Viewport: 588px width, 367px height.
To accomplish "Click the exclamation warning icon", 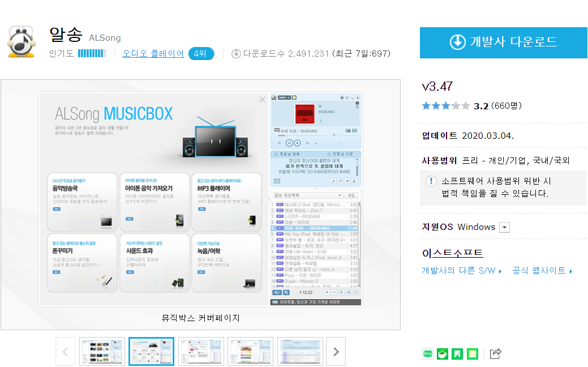I will pos(431,181).
